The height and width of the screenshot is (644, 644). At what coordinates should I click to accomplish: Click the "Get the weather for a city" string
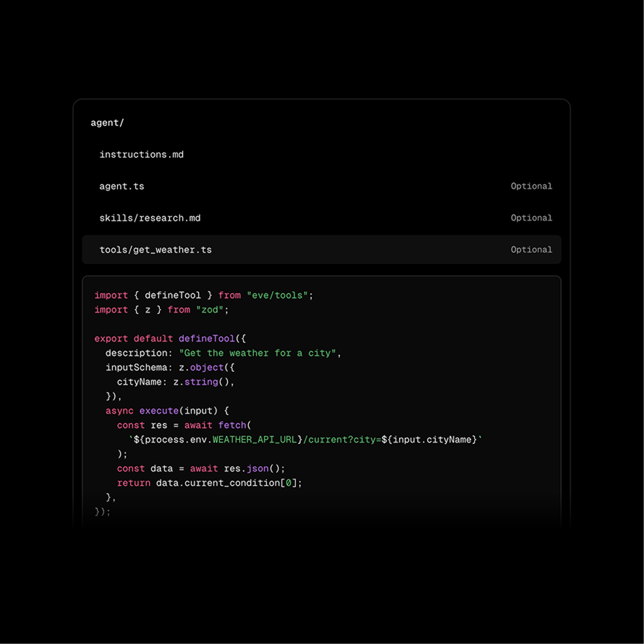[257, 353]
